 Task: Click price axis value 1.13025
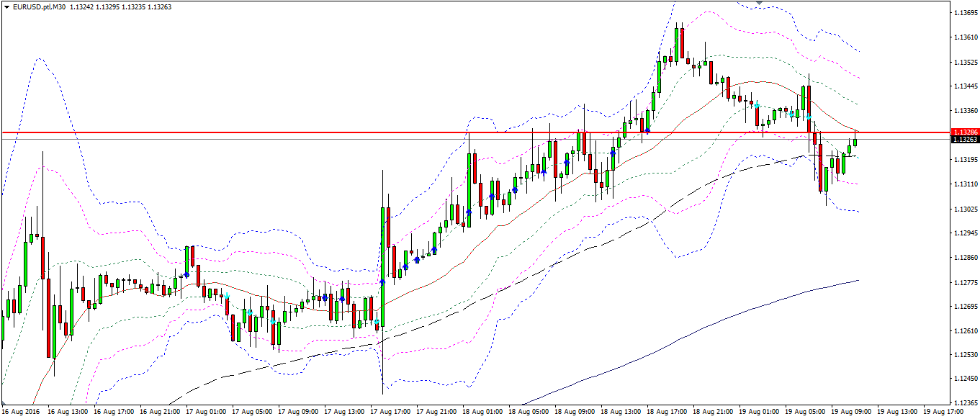(966, 209)
